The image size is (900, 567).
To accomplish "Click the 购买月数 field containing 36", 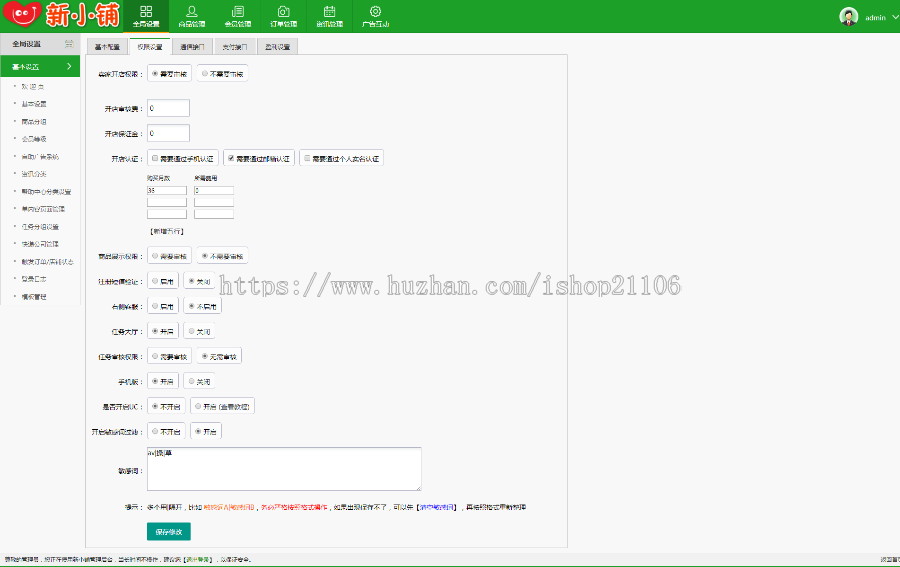I will tap(166, 190).
